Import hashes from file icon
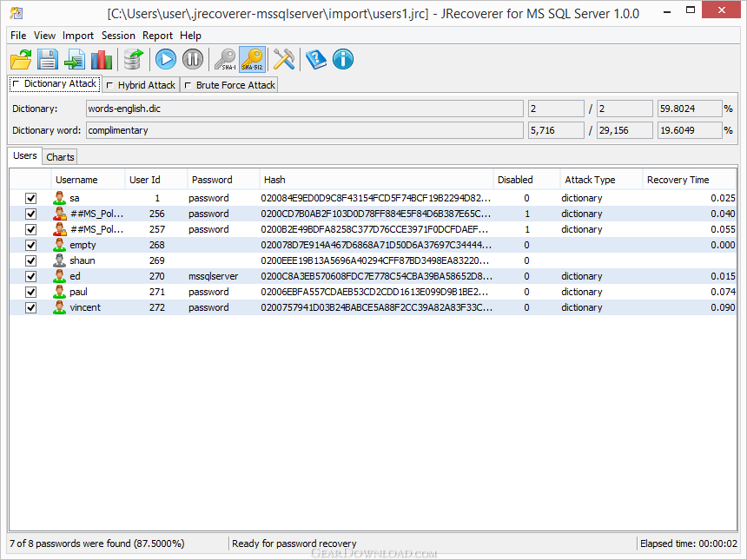 pyautogui.click(x=75, y=60)
